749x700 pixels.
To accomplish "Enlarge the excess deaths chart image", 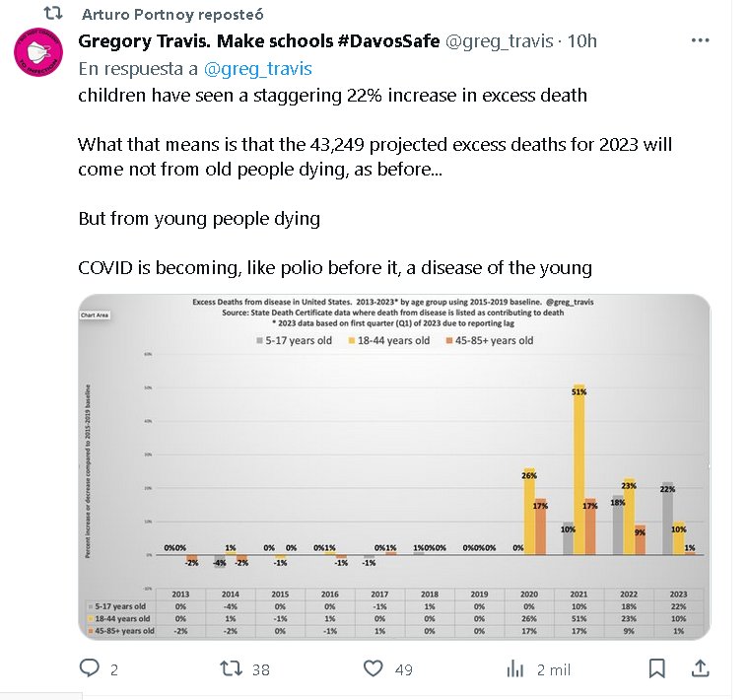I will 394,466.
